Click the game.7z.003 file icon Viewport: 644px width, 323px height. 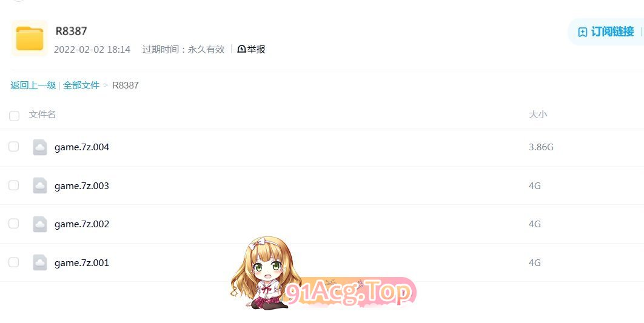point(40,185)
